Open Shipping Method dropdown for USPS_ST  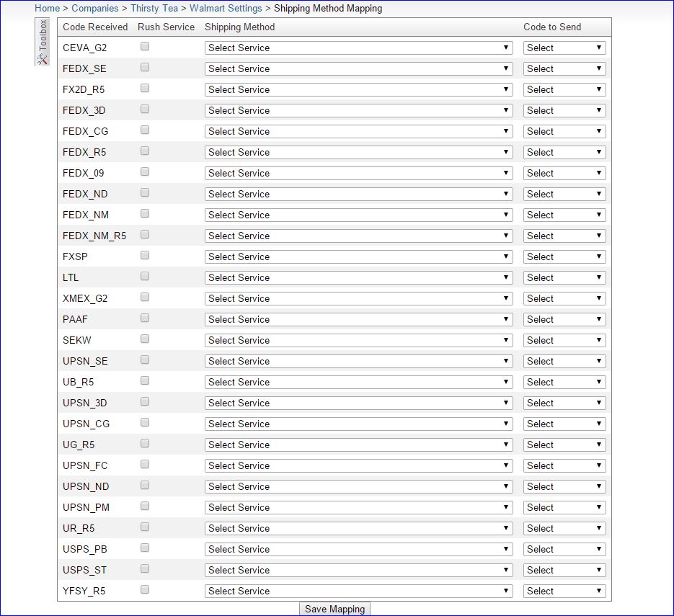pos(359,570)
